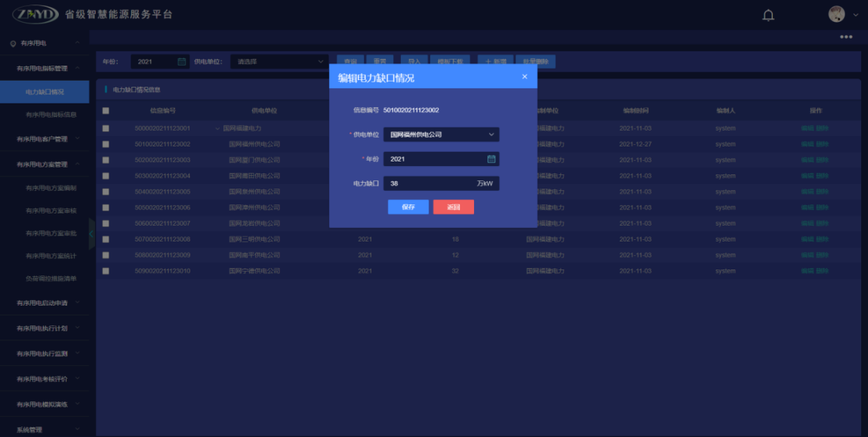
Task: Check the row 5010020211123002 checkbox
Action: (x=106, y=144)
